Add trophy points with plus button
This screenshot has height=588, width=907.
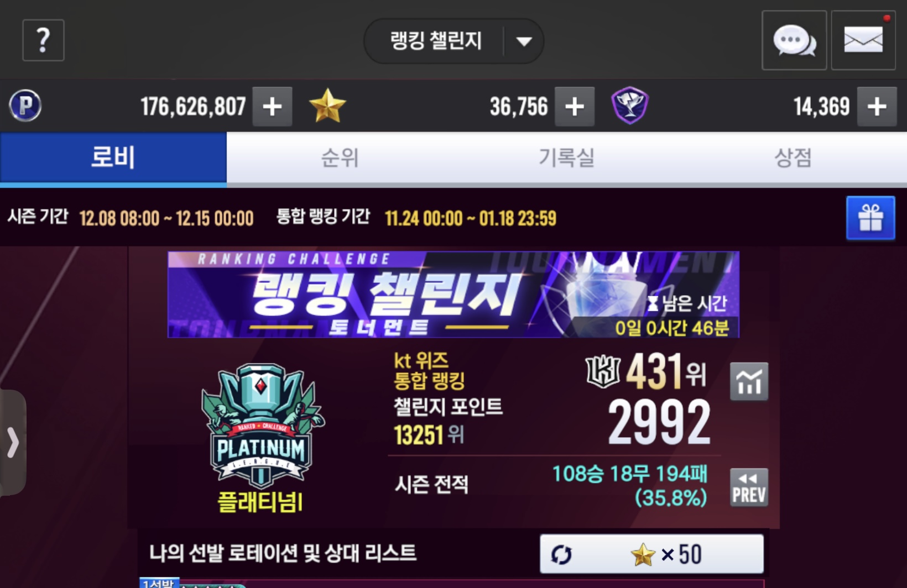click(x=877, y=106)
